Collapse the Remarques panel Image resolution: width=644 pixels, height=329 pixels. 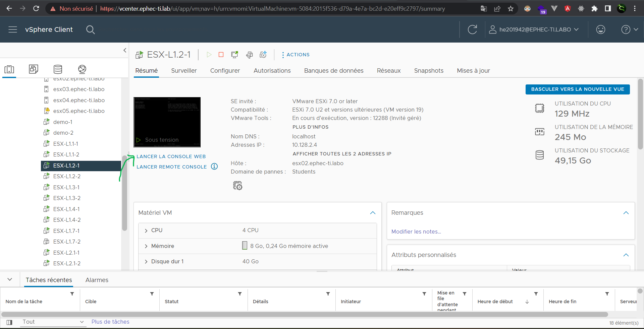[626, 213]
